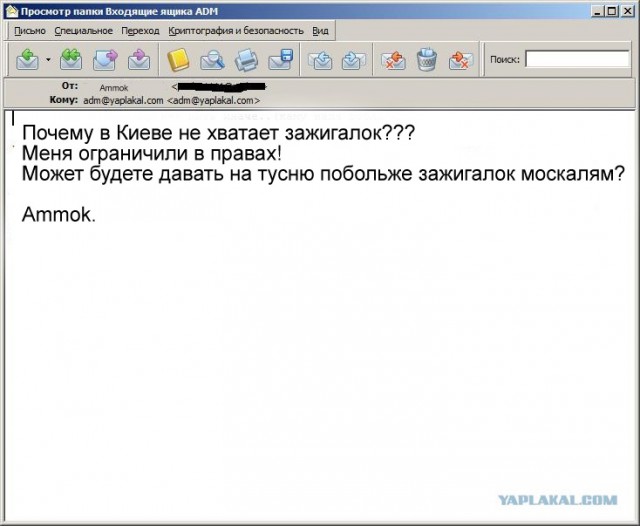Click the printer icon

point(246,60)
